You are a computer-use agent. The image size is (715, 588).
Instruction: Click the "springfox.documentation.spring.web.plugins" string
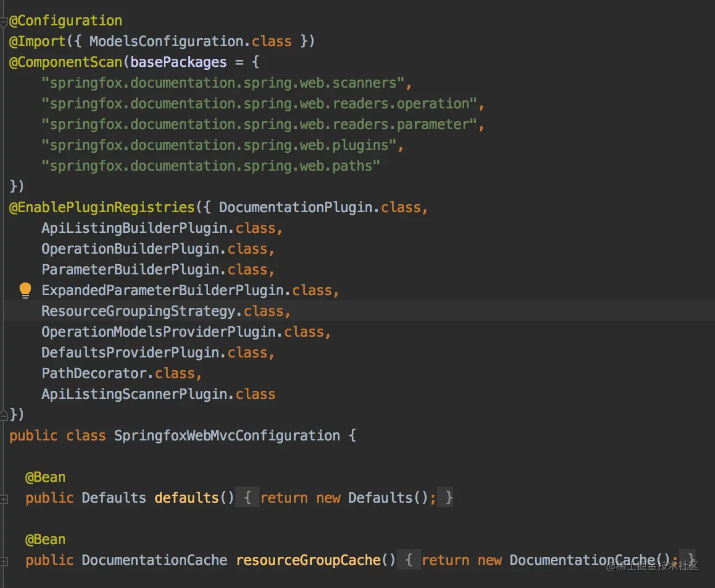(219, 145)
